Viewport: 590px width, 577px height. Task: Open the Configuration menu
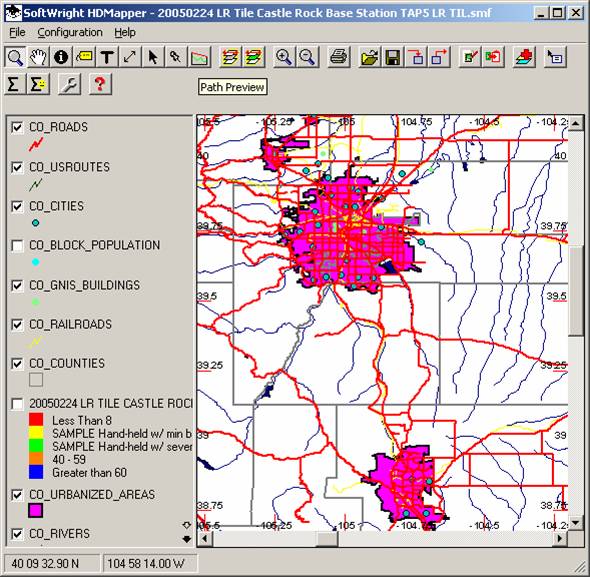click(x=70, y=32)
